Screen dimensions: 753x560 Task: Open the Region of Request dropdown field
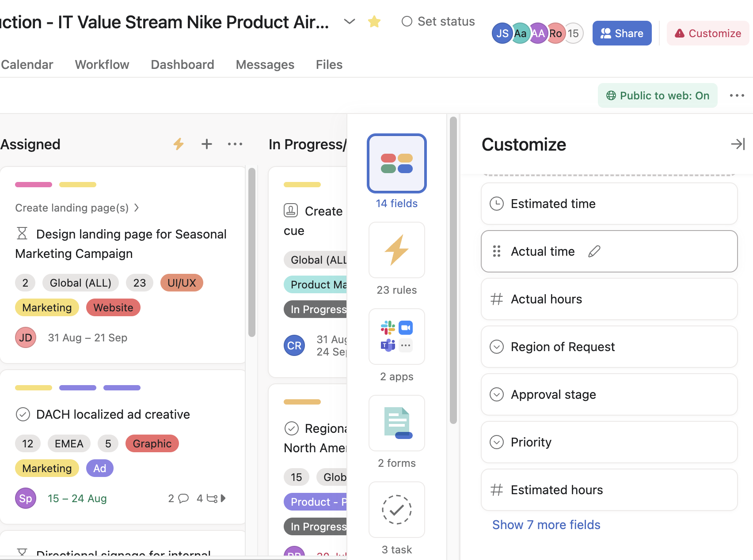(609, 347)
